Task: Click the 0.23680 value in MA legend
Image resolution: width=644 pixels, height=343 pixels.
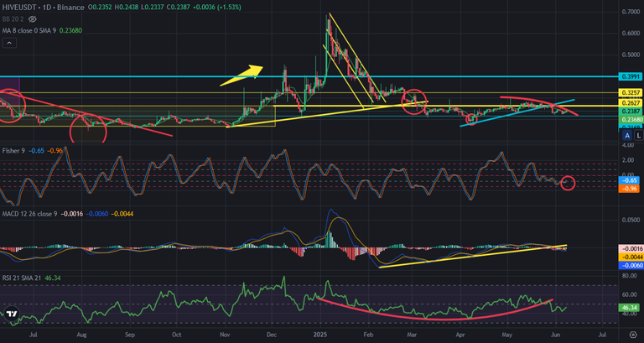Action: [70, 30]
